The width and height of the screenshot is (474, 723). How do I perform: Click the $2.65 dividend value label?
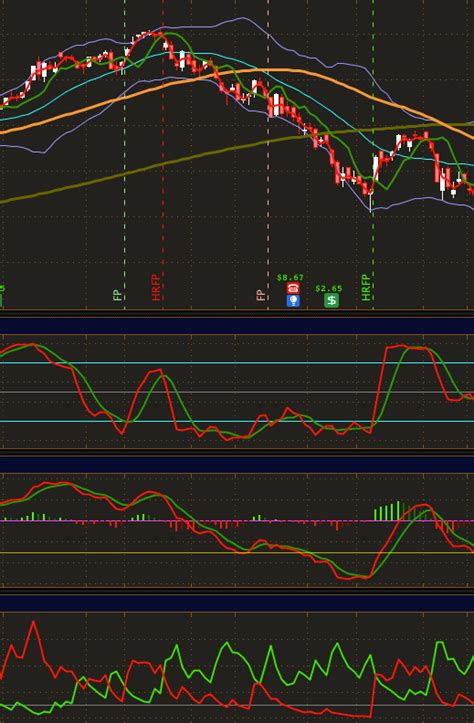[329, 289]
